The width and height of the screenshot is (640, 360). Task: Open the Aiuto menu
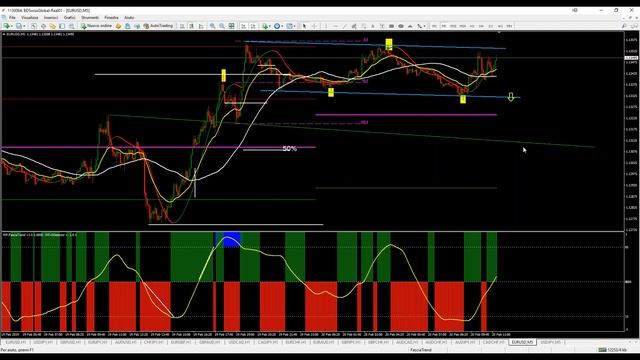[x=129, y=18]
